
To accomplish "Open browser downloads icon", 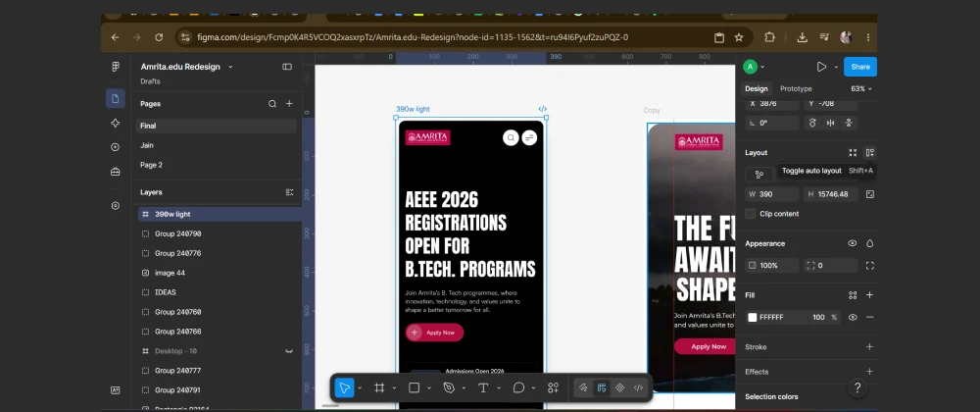I will click(x=802, y=37).
